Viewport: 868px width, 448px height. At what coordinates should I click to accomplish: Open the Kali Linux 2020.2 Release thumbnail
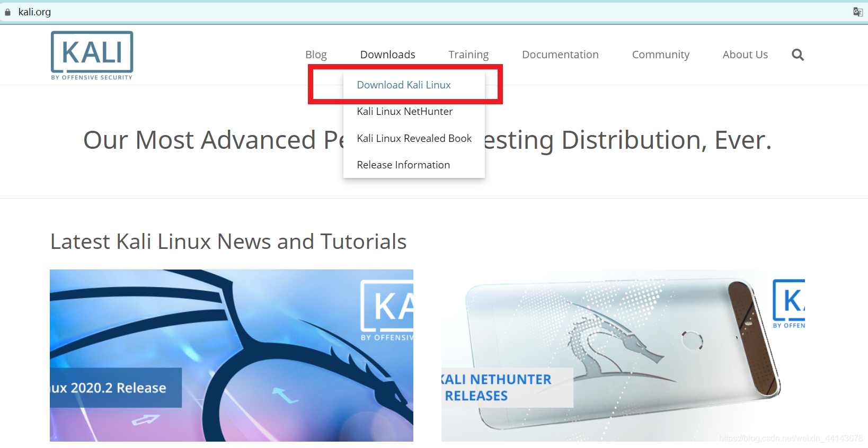click(x=232, y=355)
